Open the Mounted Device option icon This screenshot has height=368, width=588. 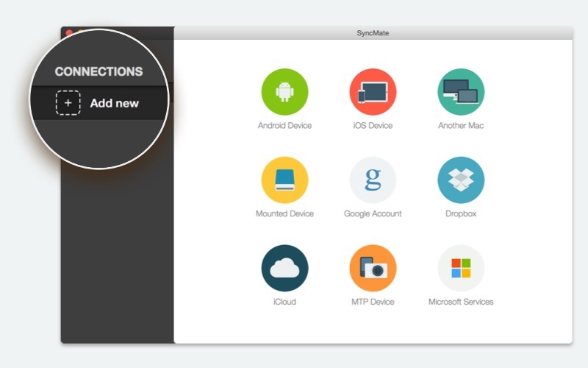pos(284,180)
